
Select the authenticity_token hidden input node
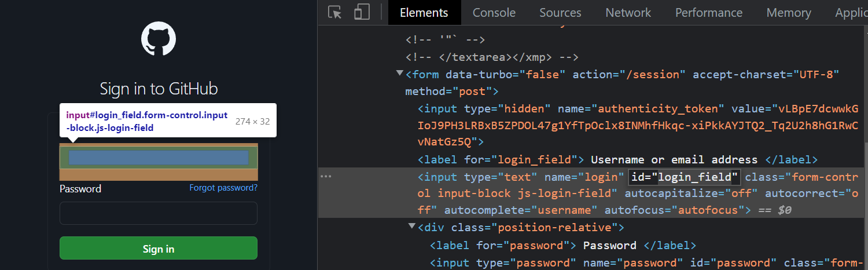click(638, 125)
